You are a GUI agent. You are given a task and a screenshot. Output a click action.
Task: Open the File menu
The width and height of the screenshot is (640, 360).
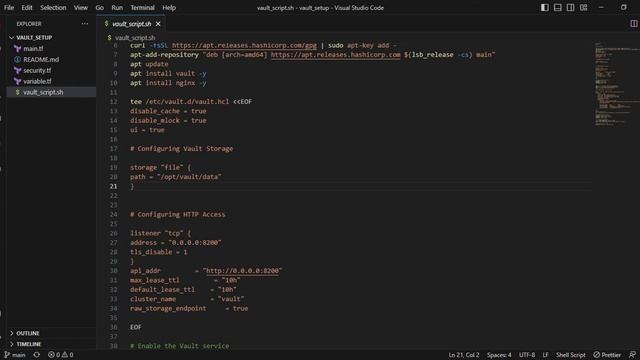pos(9,7)
